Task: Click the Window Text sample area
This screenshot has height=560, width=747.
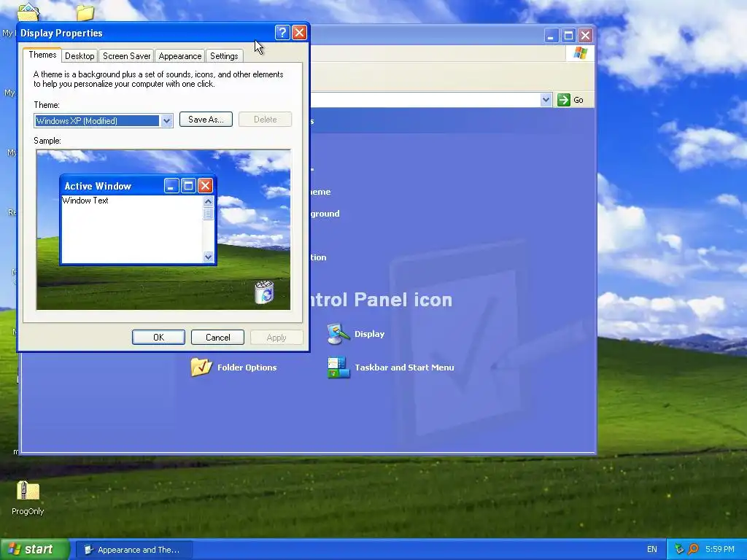Action: (85, 201)
